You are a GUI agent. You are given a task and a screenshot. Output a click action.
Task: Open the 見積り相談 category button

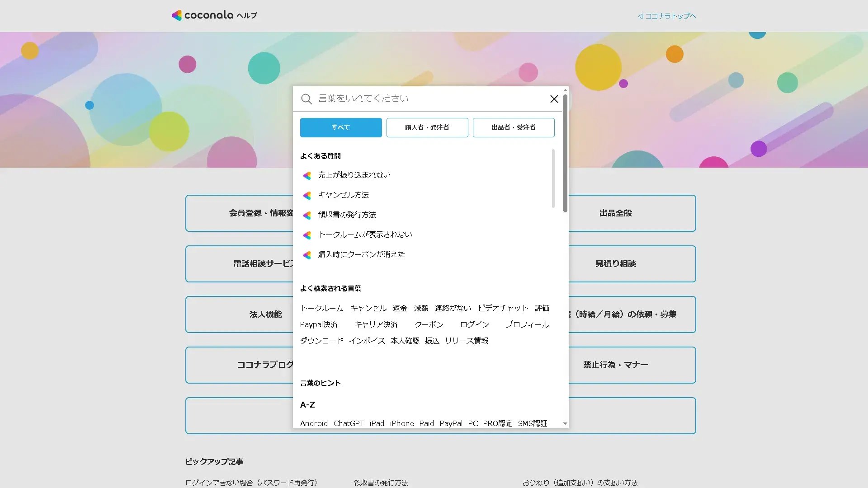[x=632, y=264]
